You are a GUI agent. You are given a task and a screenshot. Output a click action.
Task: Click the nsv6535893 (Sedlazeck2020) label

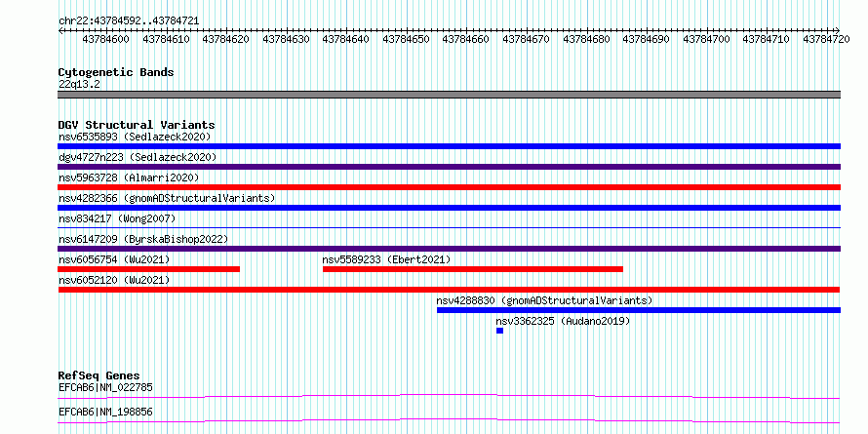tap(135, 137)
